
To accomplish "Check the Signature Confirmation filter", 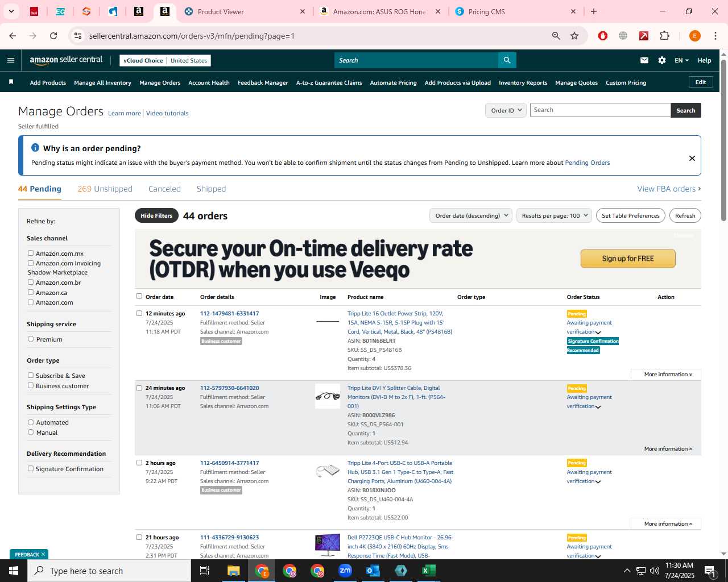I will point(31,469).
